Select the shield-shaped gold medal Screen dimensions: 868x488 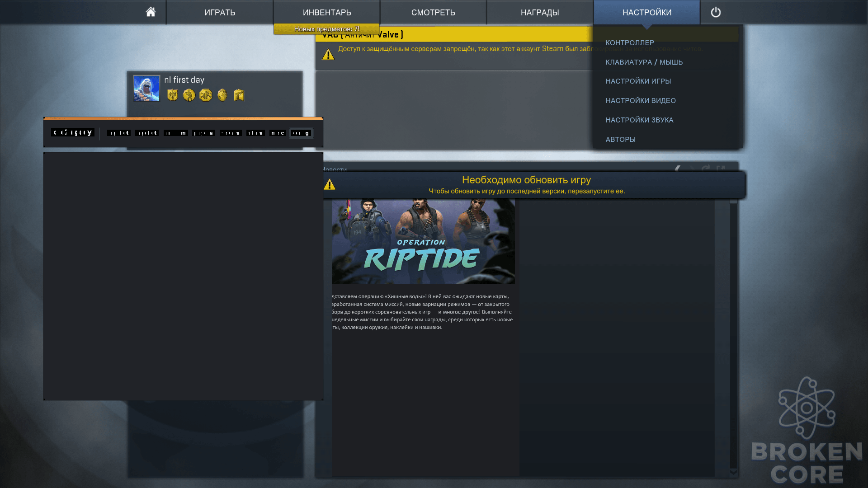172,95
